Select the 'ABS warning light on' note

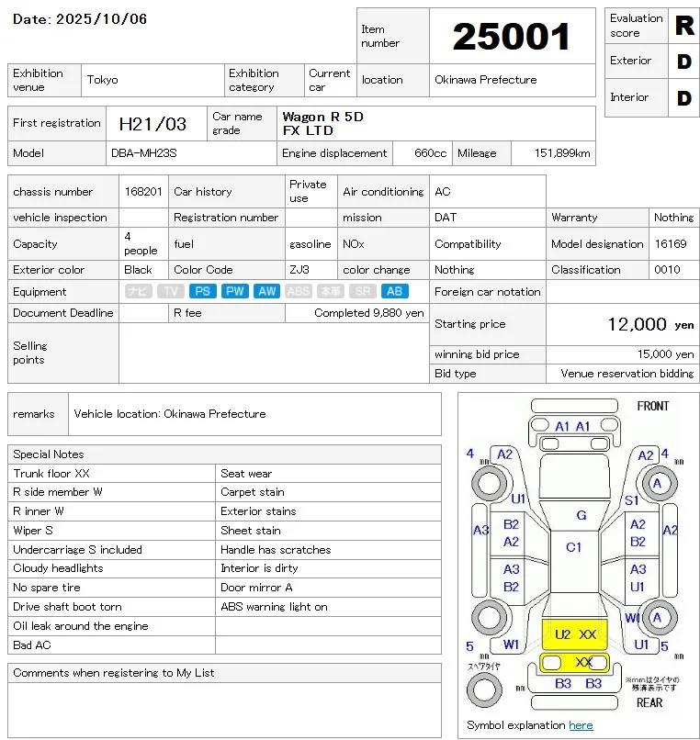click(274, 607)
